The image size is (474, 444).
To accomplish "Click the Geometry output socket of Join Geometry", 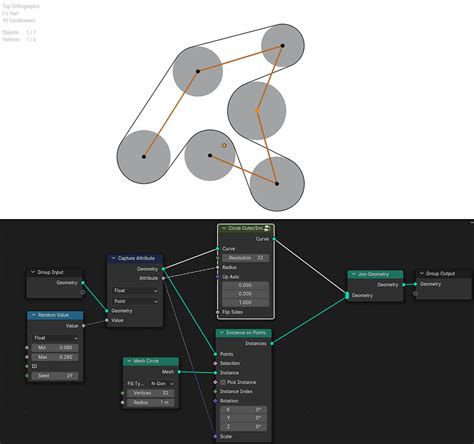I will tap(404, 285).
